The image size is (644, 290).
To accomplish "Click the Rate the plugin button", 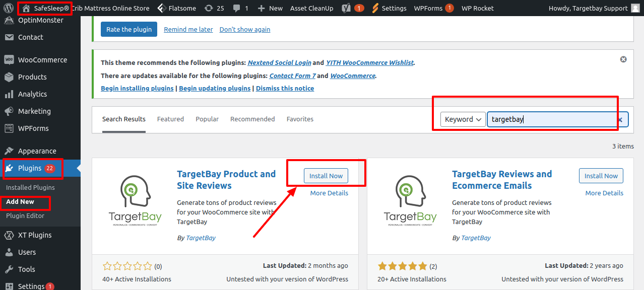I will (x=129, y=29).
